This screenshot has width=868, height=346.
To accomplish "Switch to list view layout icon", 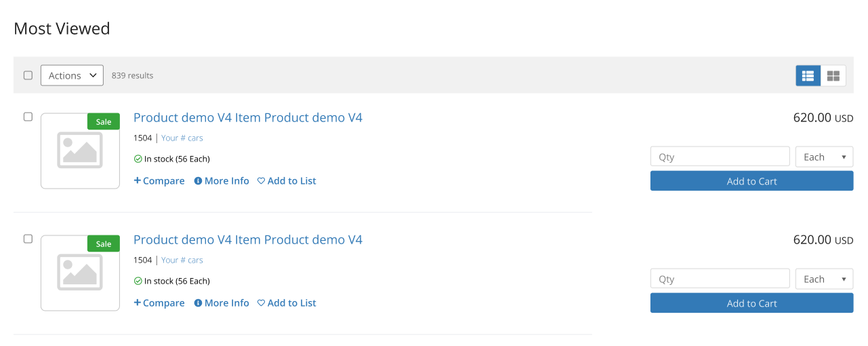I will click(x=808, y=76).
